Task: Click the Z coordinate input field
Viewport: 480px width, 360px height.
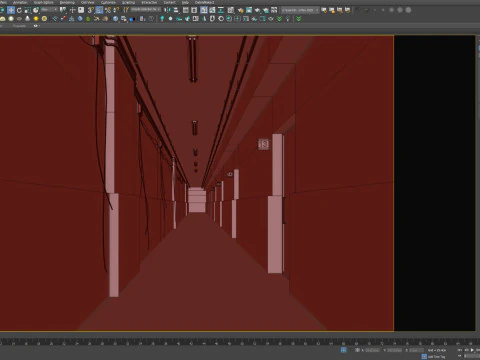Action: click(x=416, y=350)
